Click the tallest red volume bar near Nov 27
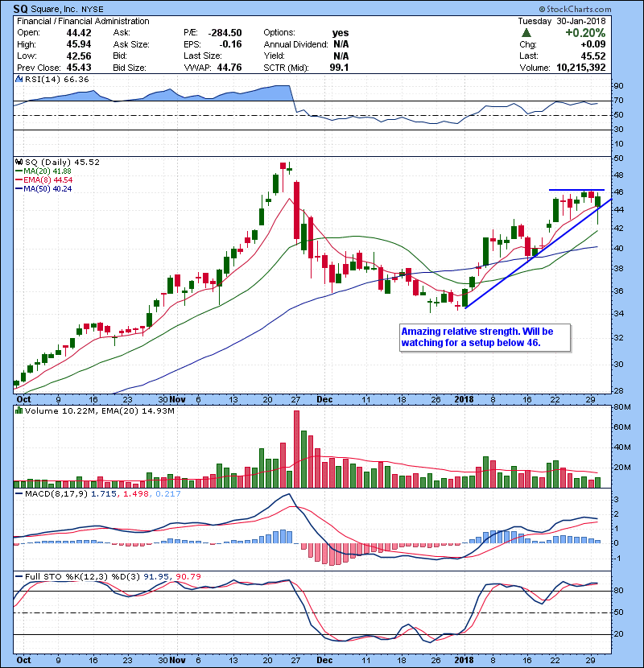The image size is (644, 668). [296, 449]
